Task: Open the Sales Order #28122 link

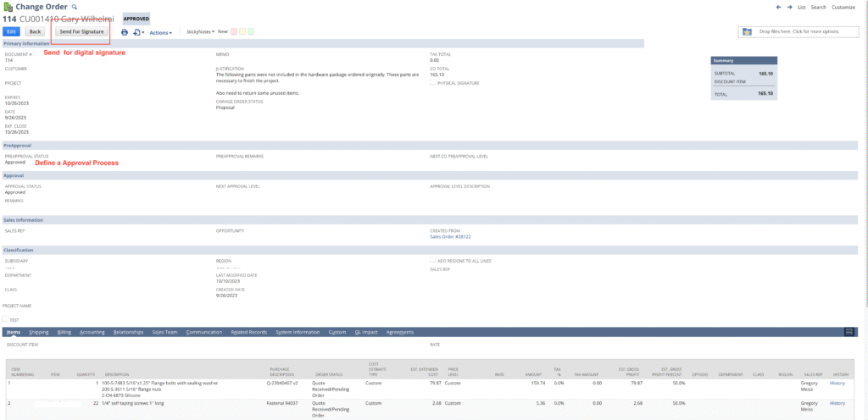Action: tap(449, 237)
